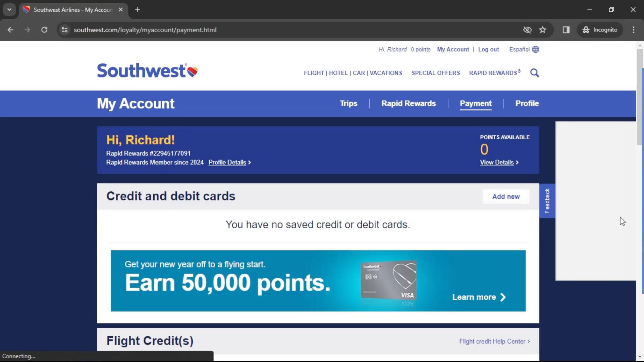
Task: Click the Add new card button
Action: pyautogui.click(x=506, y=196)
